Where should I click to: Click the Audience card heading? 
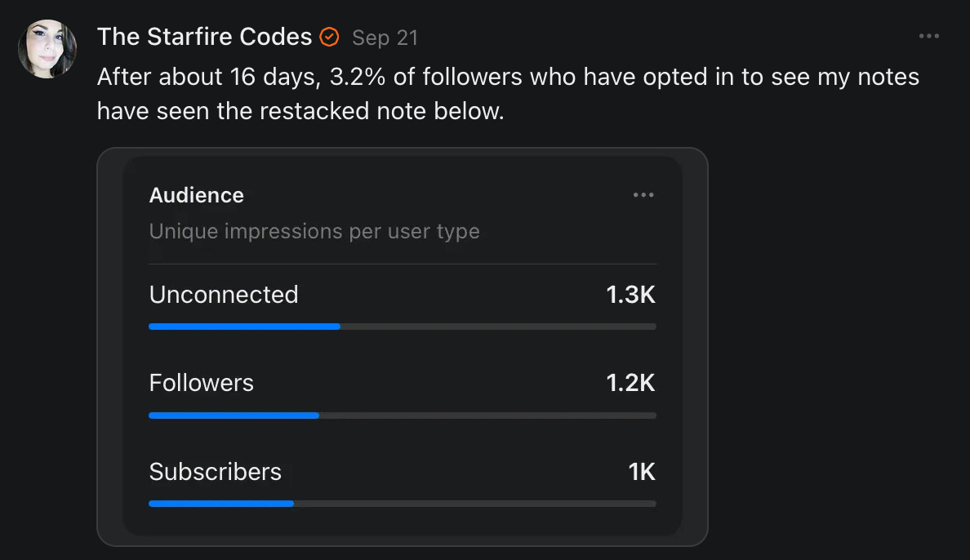click(x=196, y=195)
